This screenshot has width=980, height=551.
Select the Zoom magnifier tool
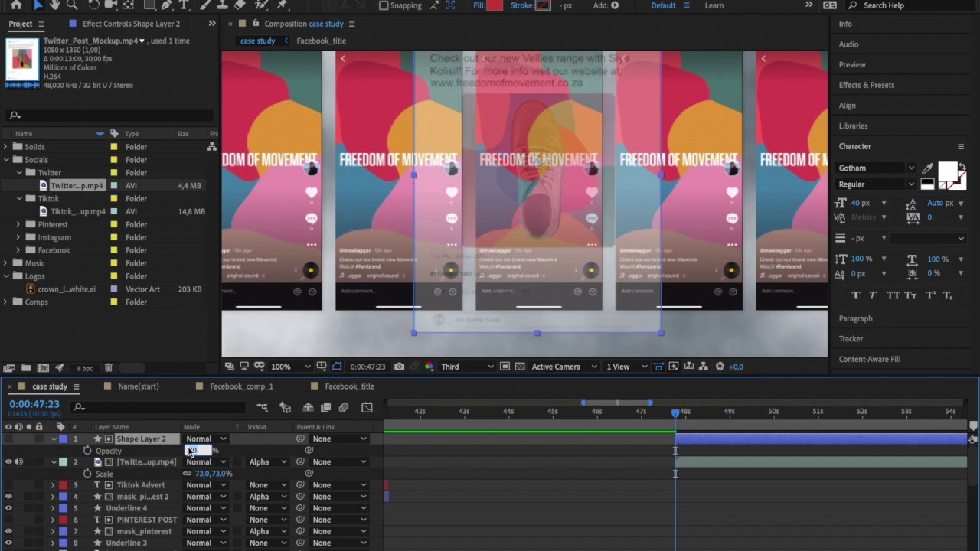[x=72, y=5]
